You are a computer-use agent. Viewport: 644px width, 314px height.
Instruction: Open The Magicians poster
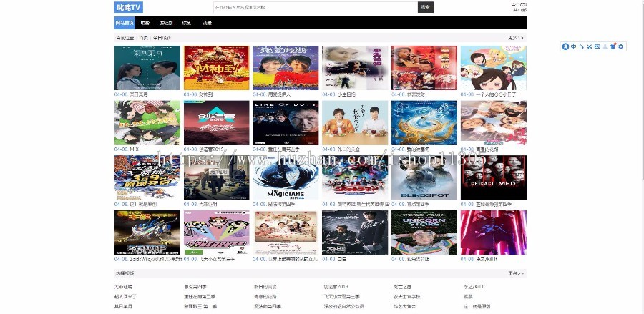[x=286, y=177]
